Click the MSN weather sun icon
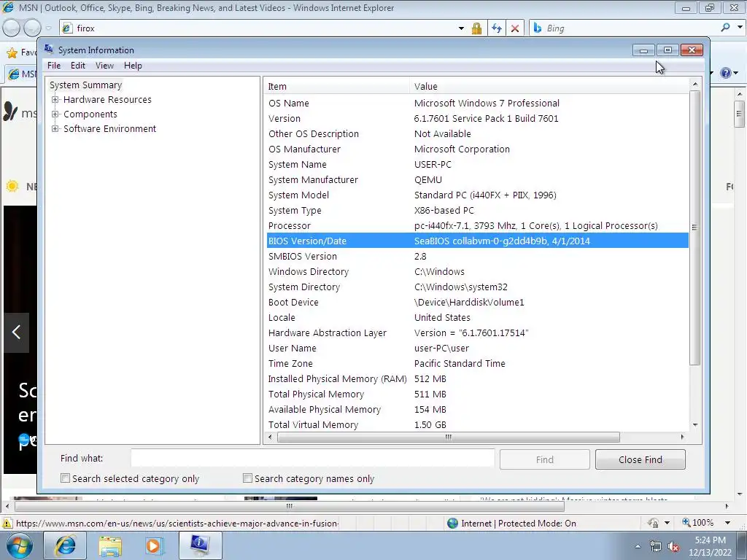Image resolution: width=747 pixels, height=560 pixels. 12,186
